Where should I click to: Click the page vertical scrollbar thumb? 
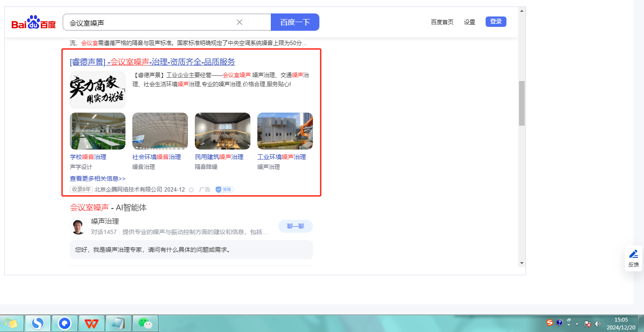[522, 103]
